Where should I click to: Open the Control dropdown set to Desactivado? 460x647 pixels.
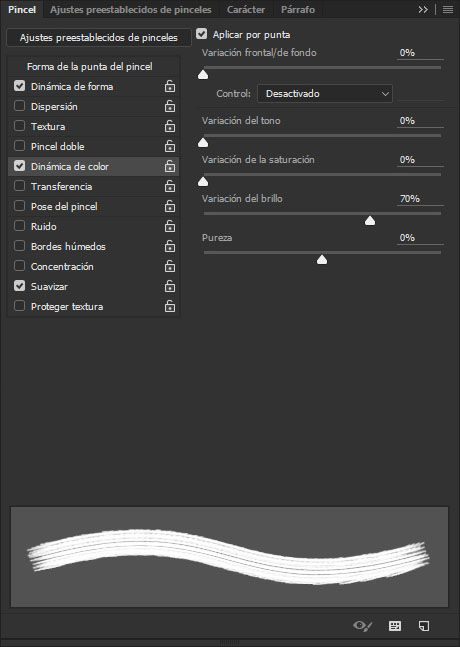(325, 94)
